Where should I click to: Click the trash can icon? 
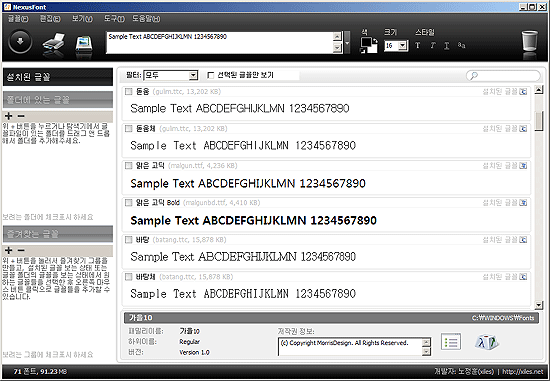point(530,41)
